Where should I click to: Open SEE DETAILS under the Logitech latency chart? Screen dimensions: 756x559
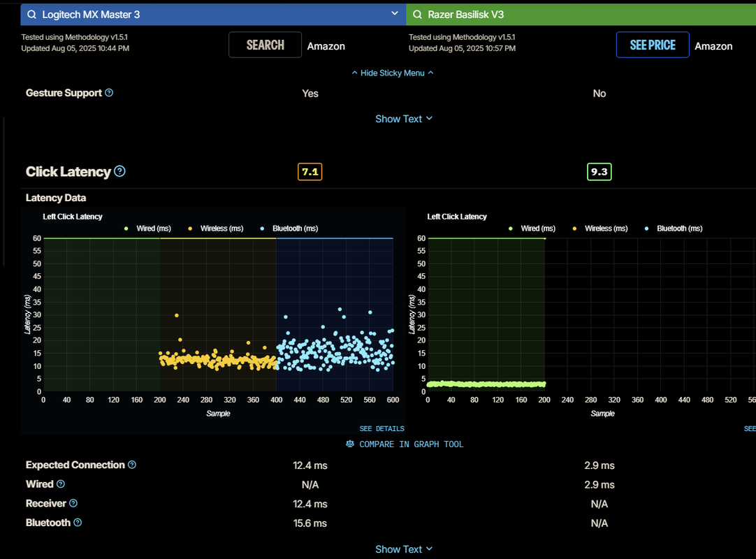[x=382, y=429]
